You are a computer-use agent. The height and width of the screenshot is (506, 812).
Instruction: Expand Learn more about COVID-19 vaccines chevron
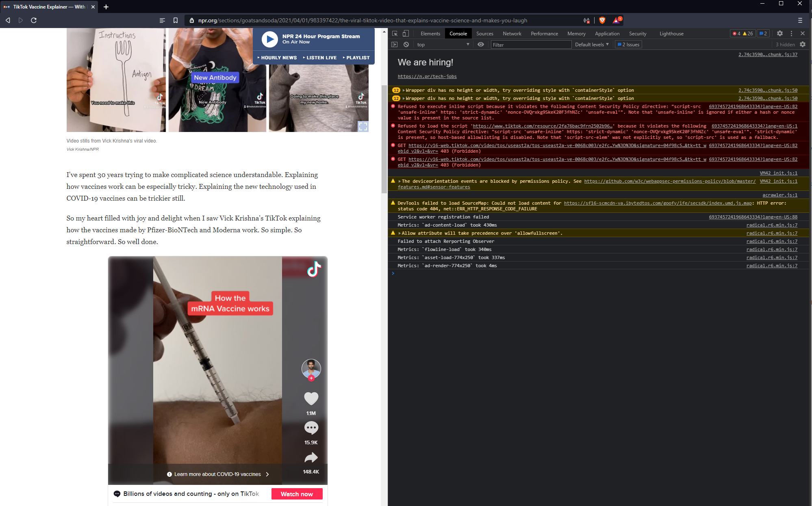[x=267, y=474]
